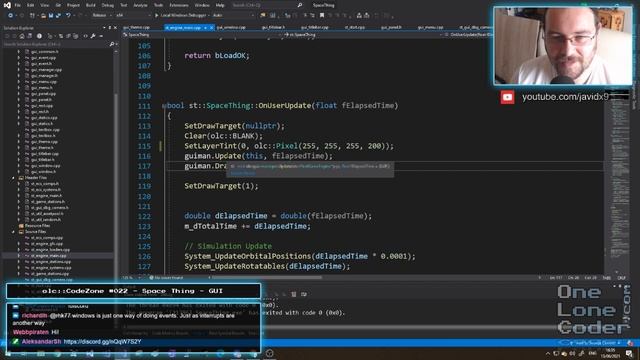The image size is (640, 360).
Task: Switch to the gui_titlebar.h tab
Action: coord(273,27)
